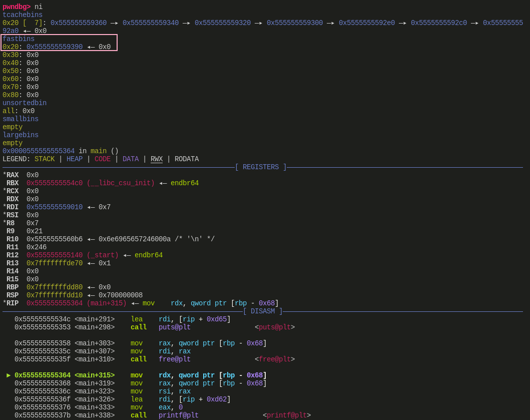Click the REGISTERS section header

261,167
